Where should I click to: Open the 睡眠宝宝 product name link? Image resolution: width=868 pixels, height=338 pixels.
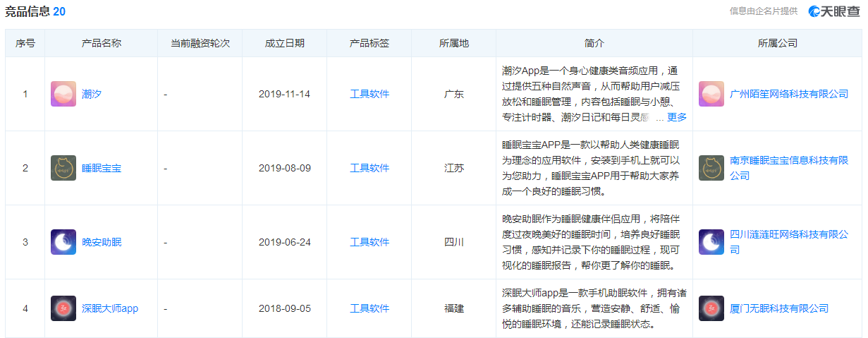[102, 168]
